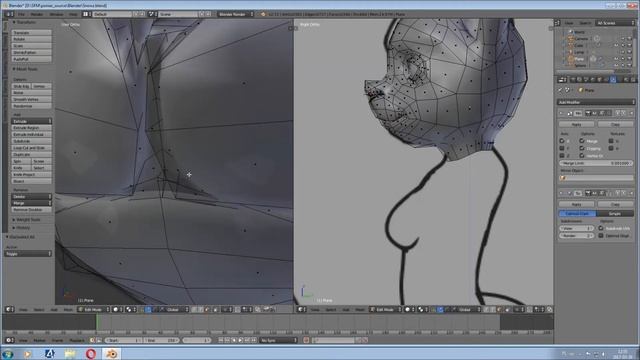Image resolution: width=640 pixels, height=360 pixels.
Task: Toggle the Mirror modifier Z axis checkbox
Action: (x=562, y=156)
